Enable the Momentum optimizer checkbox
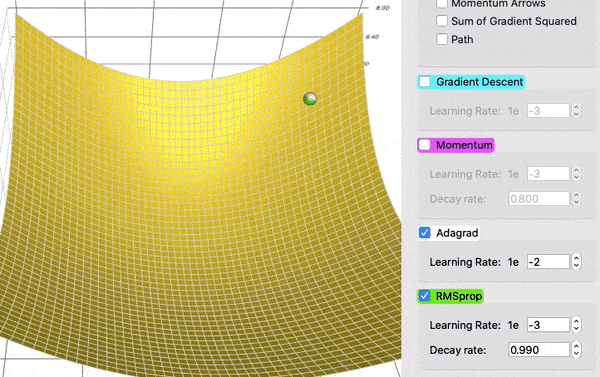This screenshot has width=600, height=377. (424, 145)
